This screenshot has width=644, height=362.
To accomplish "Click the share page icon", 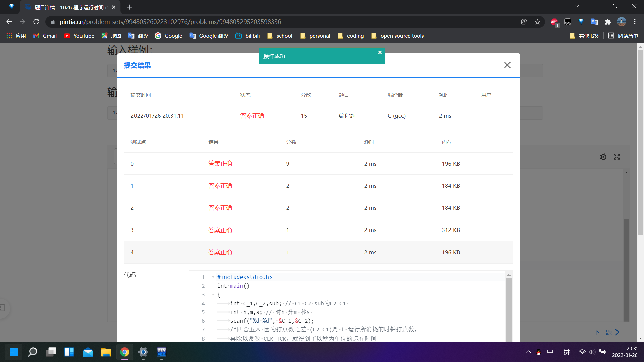I will 524,22.
